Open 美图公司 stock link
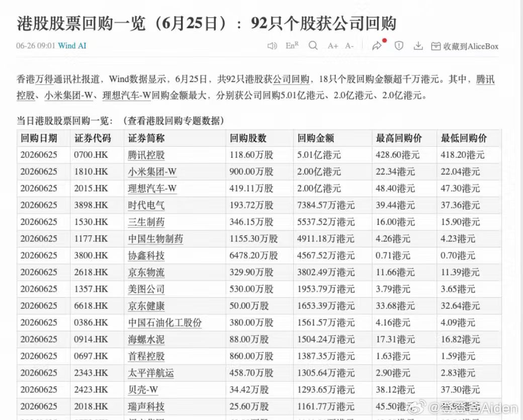The image size is (523, 420). 146,289
